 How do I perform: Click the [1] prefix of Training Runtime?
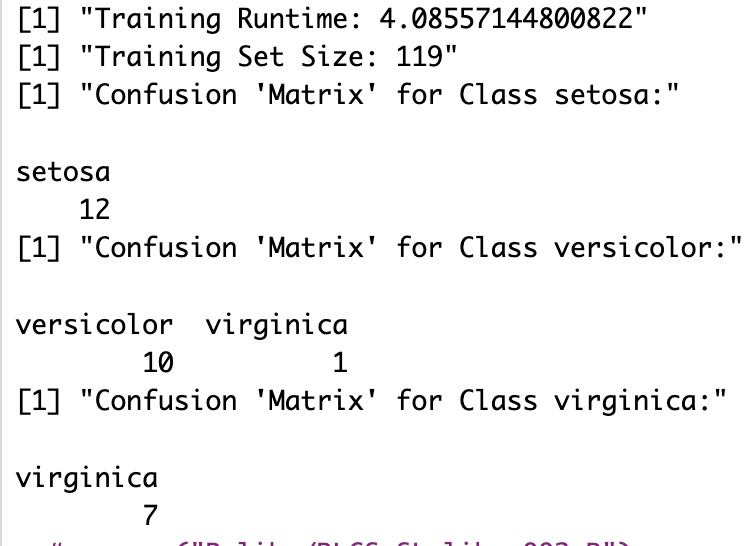pyautogui.click(x=39, y=19)
